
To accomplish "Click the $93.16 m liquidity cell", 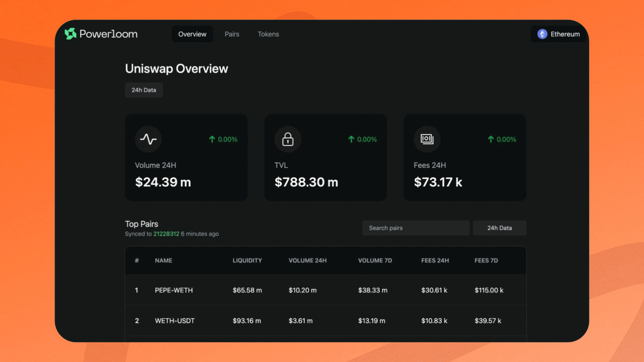I will (247, 321).
